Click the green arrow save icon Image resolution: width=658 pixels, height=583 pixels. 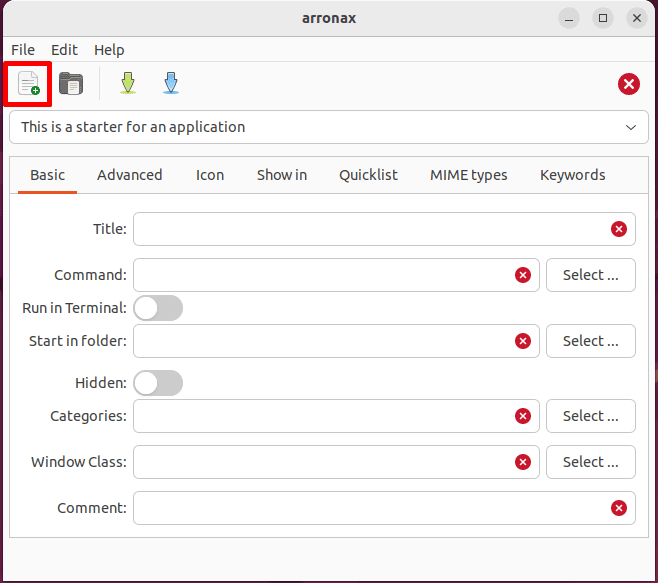pyautogui.click(x=127, y=84)
